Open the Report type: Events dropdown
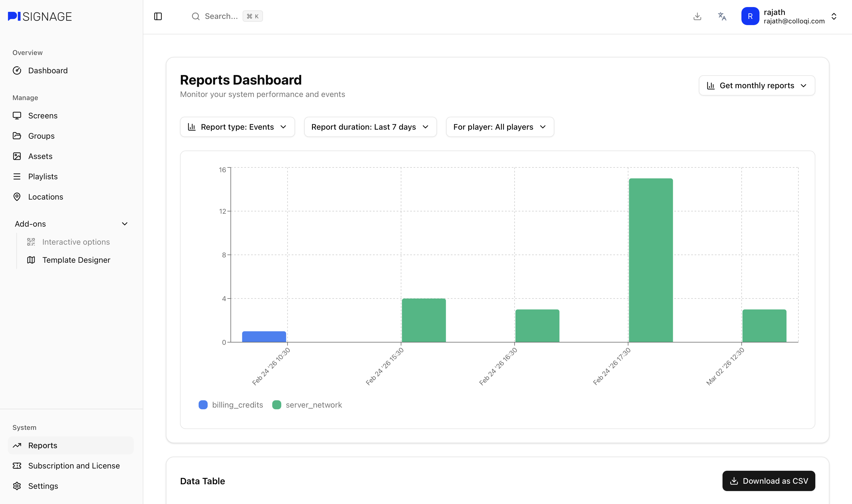 (237, 127)
